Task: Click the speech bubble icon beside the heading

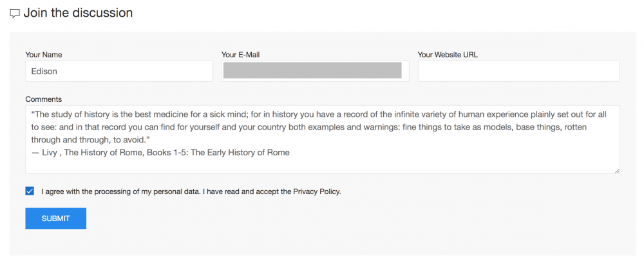Action: 15,14
